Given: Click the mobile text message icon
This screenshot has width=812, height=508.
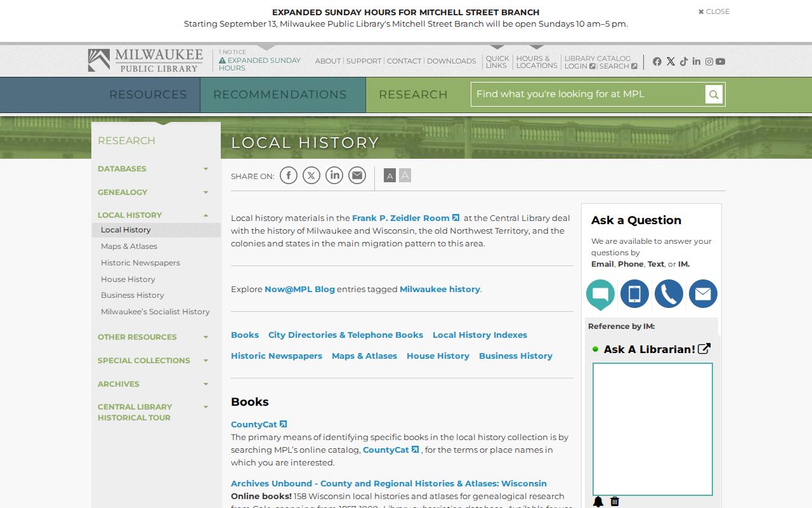Looking at the screenshot, I should [x=634, y=294].
